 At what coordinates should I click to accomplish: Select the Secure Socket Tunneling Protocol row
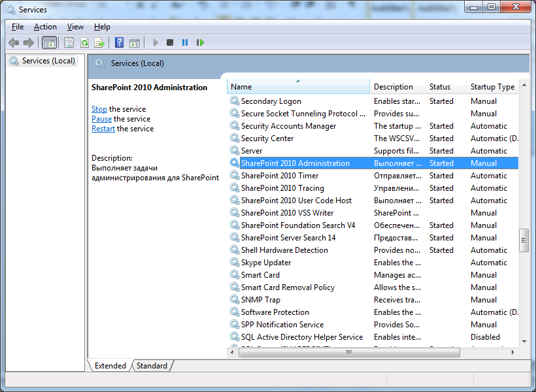point(373,114)
